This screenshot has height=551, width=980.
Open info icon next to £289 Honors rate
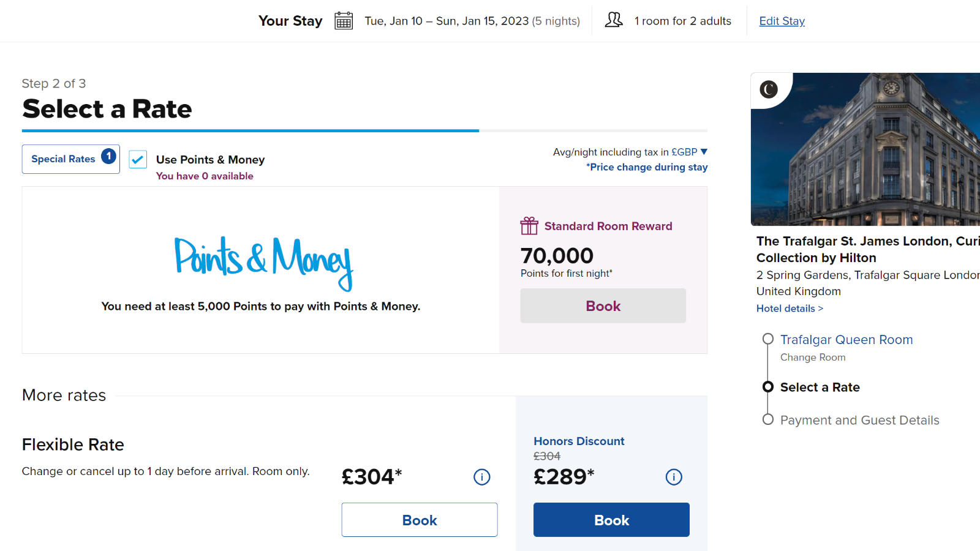(x=674, y=477)
